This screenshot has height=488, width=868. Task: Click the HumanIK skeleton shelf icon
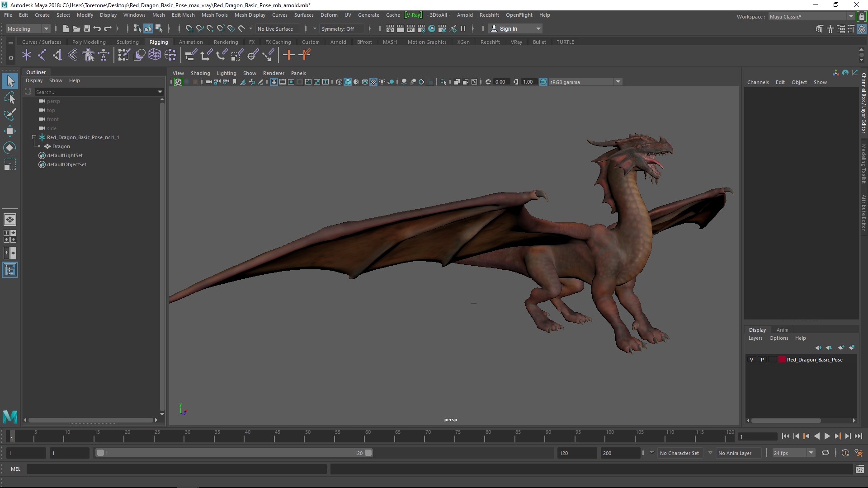pyautogui.click(x=104, y=55)
